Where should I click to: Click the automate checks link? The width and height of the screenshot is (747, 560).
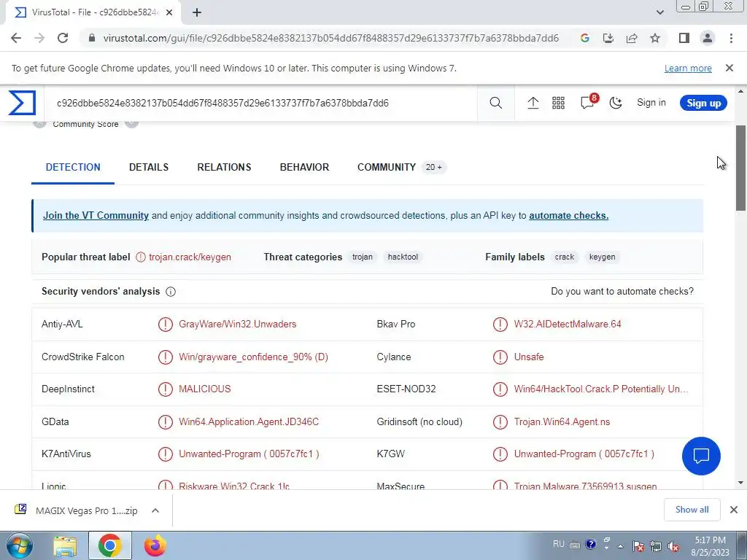click(x=568, y=215)
